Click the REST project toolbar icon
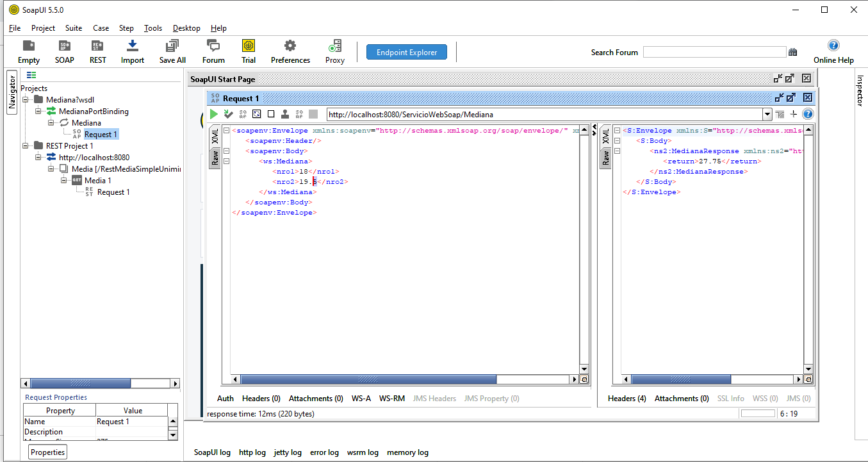Screen dimensions: 868x462 tap(97, 46)
